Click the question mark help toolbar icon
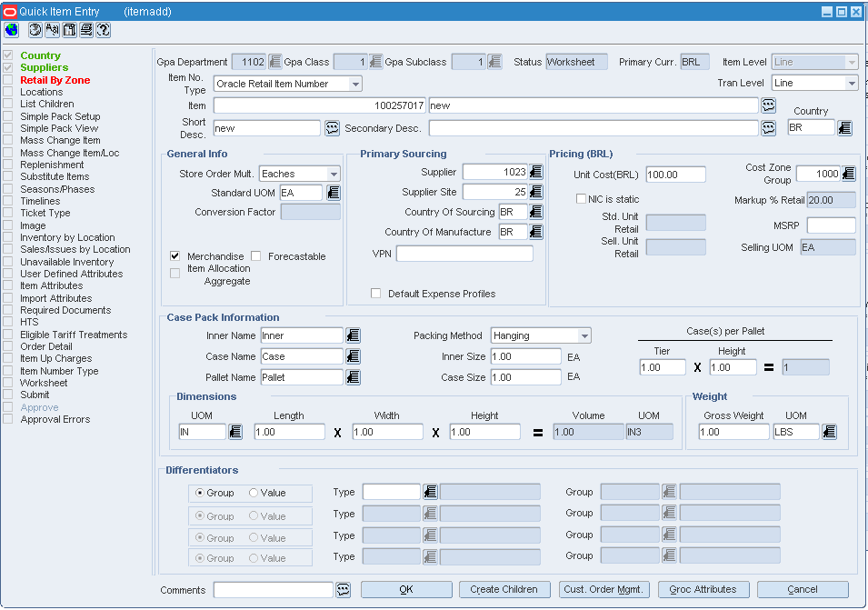This screenshot has height=610, width=868. click(103, 30)
